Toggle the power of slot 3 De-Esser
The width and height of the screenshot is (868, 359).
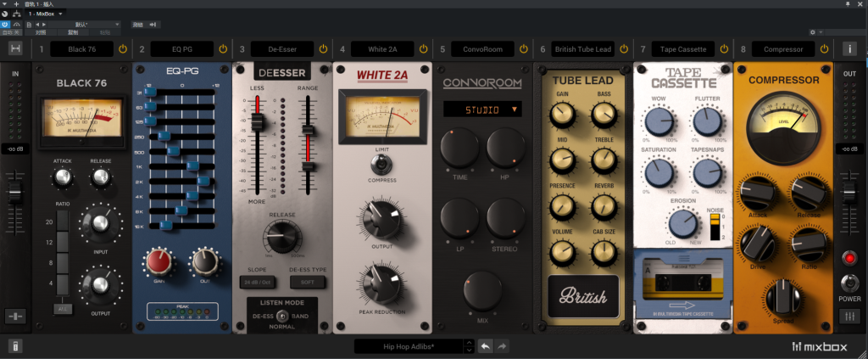click(323, 48)
